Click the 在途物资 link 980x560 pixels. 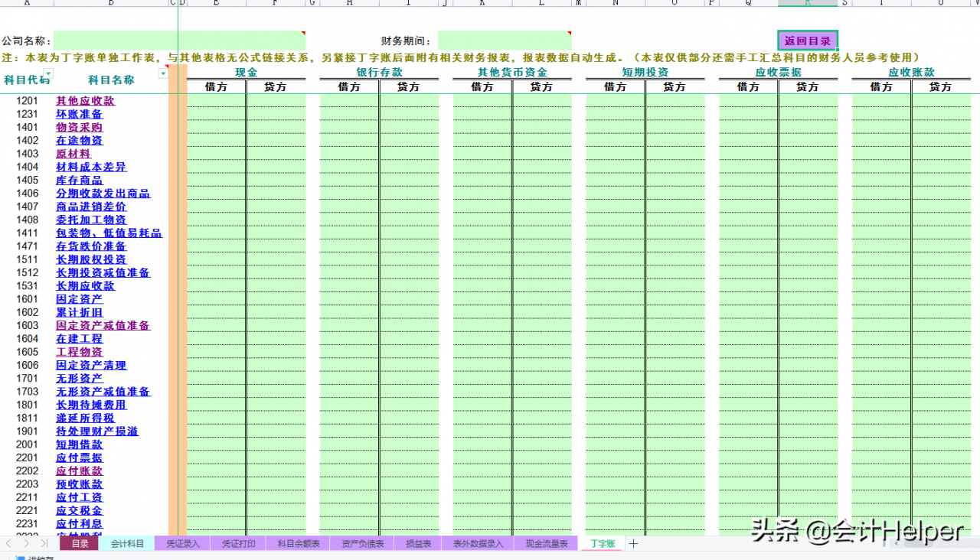click(79, 141)
